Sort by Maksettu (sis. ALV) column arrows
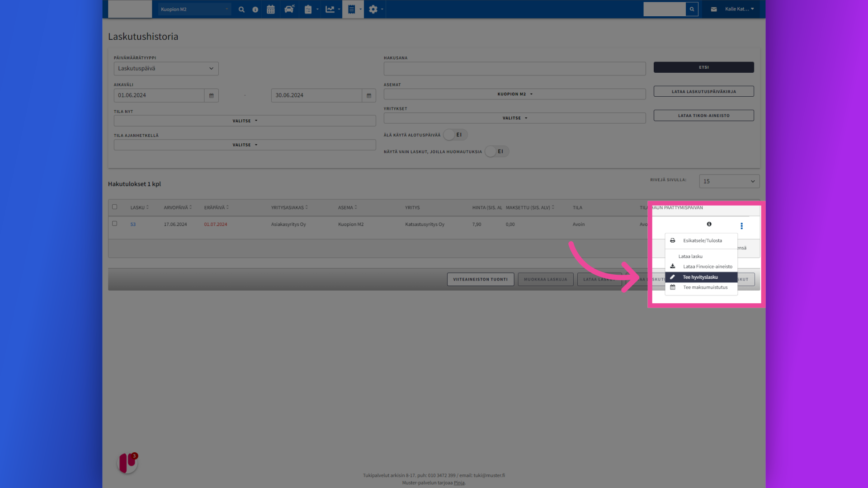Image resolution: width=868 pixels, height=488 pixels. click(553, 207)
